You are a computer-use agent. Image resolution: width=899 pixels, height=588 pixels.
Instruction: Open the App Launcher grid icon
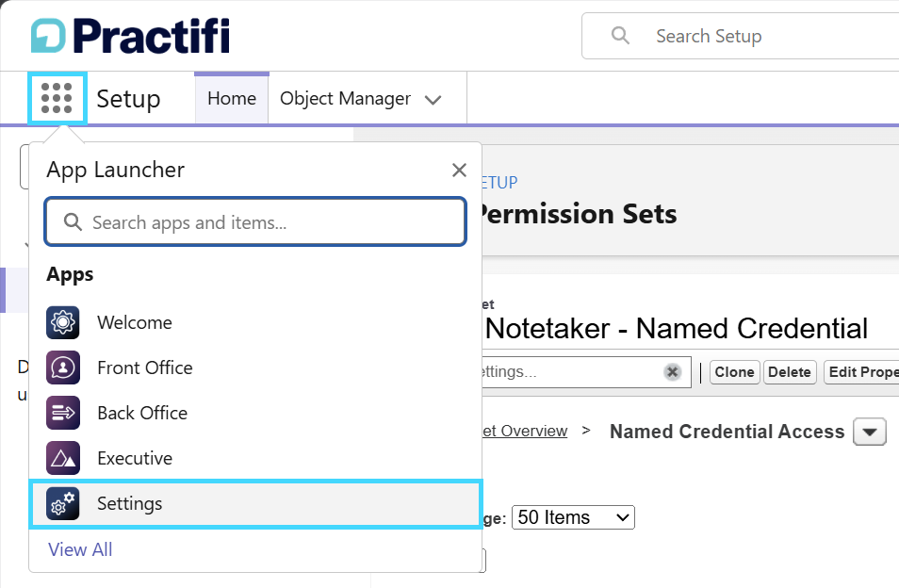pos(57,98)
